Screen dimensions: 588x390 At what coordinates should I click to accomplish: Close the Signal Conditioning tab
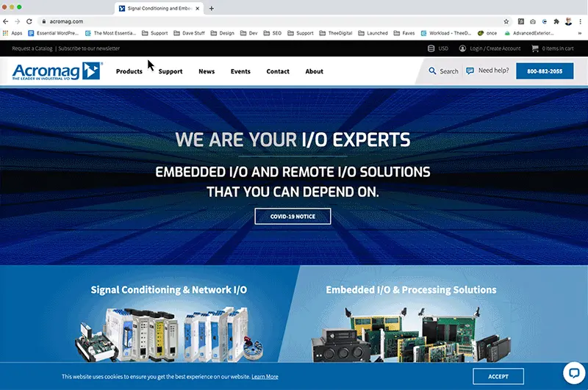click(198, 8)
